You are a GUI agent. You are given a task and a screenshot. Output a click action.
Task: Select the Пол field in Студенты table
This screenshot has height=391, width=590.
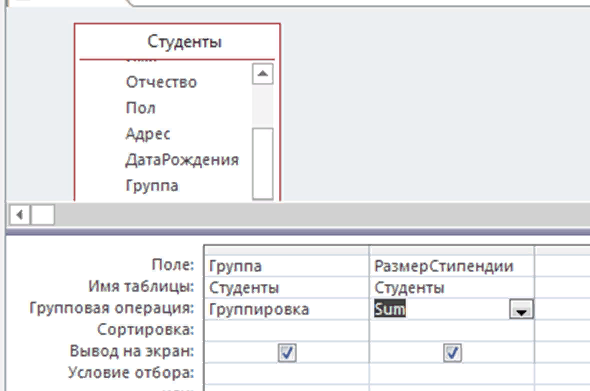pos(140,108)
